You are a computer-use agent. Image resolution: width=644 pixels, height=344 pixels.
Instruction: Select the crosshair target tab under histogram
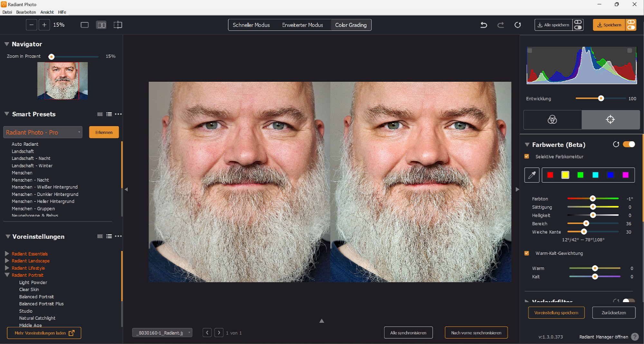pos(611,120)
